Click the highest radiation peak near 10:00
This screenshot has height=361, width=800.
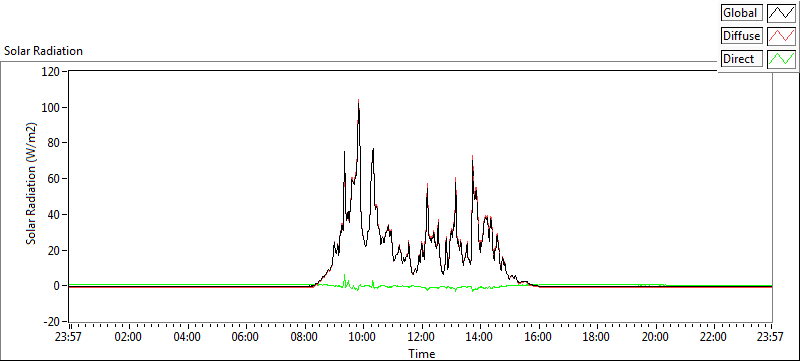[358, 101]
